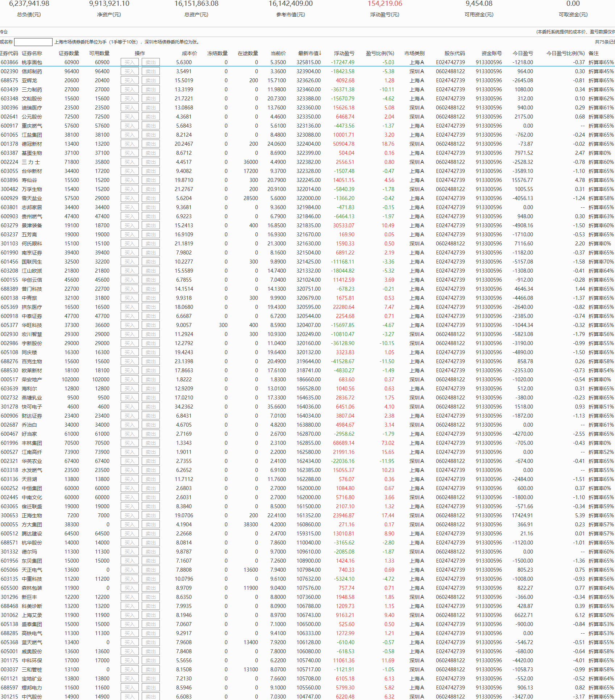Screen dimensions: 615x700
Task: Sort by the 今日盈亏 column header
Action: tap(523, 53)
